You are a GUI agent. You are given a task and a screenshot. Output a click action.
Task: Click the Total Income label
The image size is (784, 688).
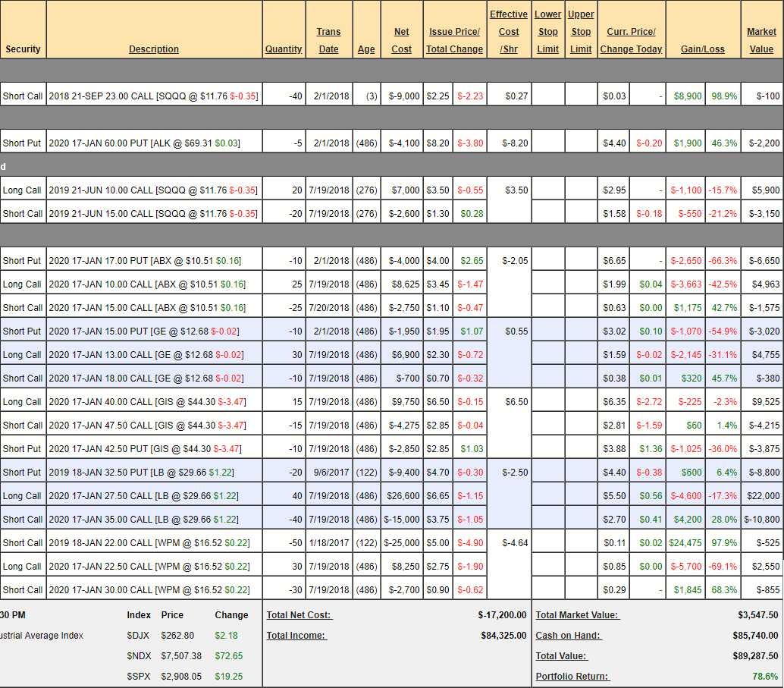tap(296, 636)
